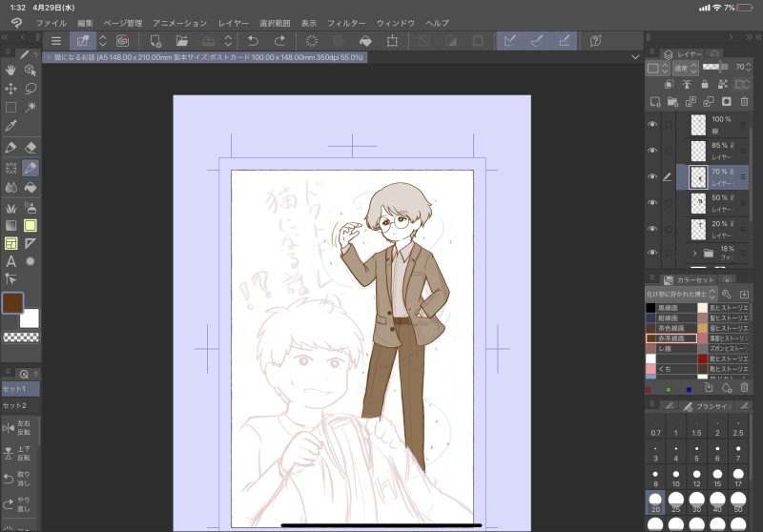Select the Frame border tool
This screenshot has width=763, height=532.
click(x=10, y=243)
